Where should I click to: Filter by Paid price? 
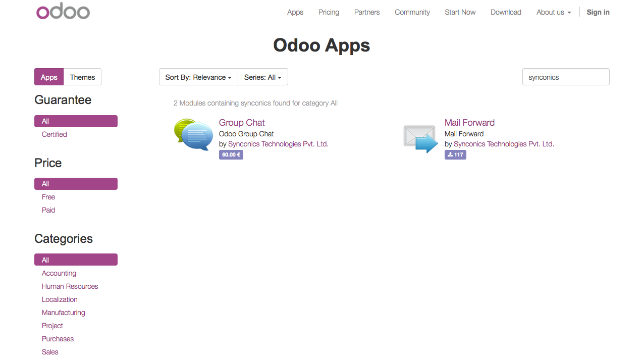48,210
